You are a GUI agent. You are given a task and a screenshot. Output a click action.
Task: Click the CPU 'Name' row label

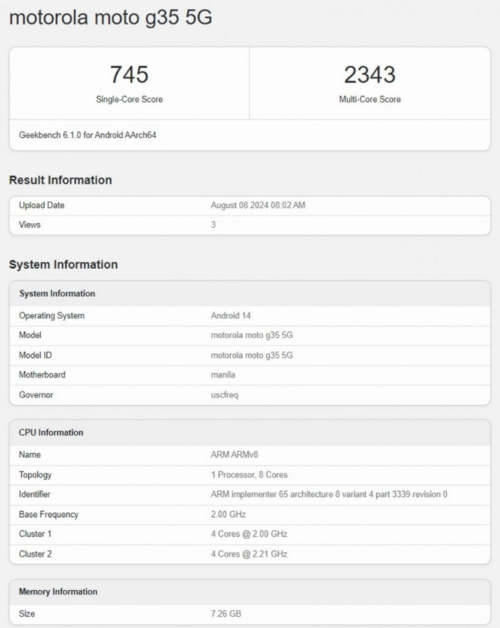click(x=30, y=455)
